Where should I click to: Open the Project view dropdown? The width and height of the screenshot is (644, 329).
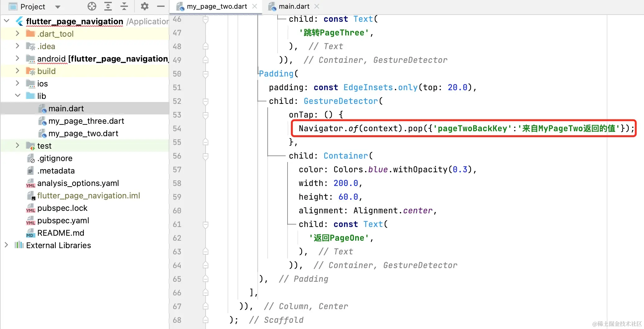57,7
